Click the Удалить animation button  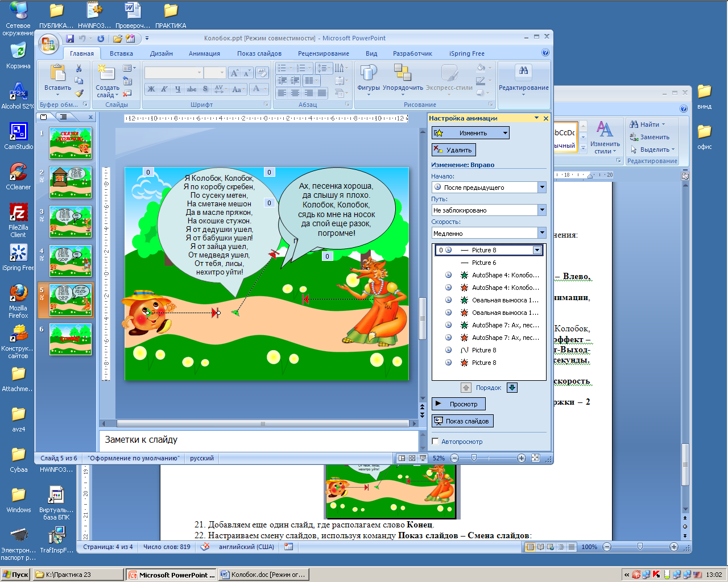click(x=453, y=150)
